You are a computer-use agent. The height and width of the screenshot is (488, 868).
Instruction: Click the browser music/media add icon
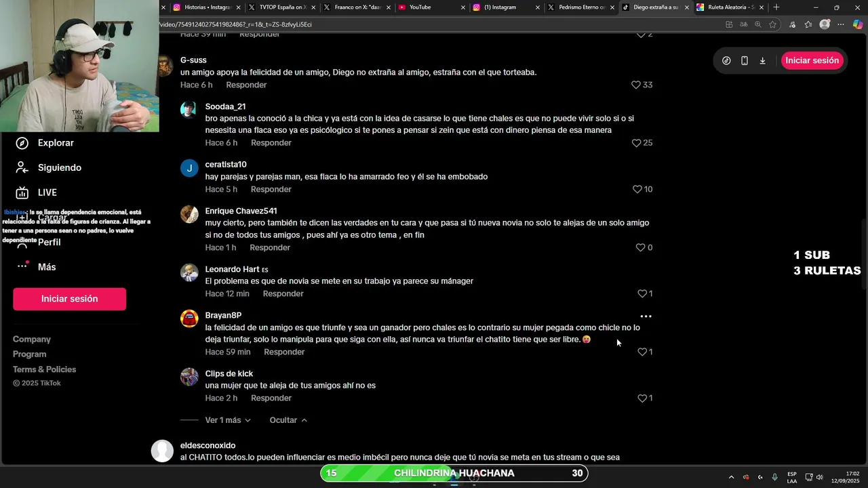click(x=792, y=24)
